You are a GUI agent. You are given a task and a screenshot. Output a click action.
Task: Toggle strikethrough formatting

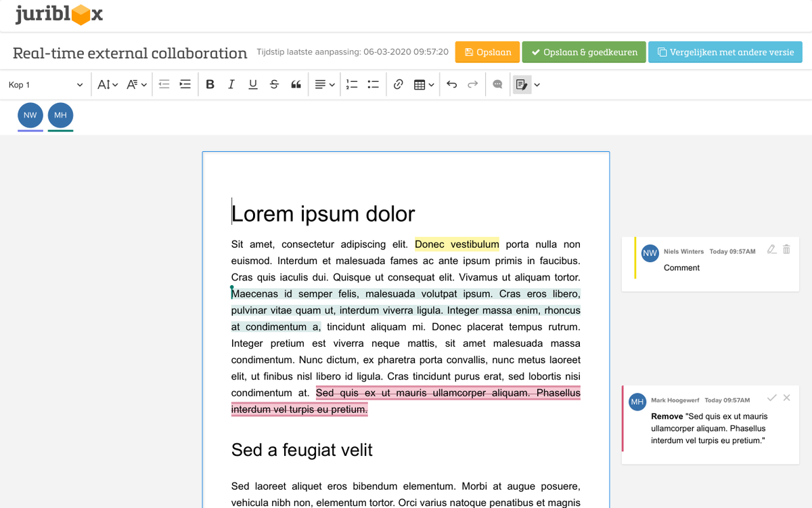(x=274, y=85)
